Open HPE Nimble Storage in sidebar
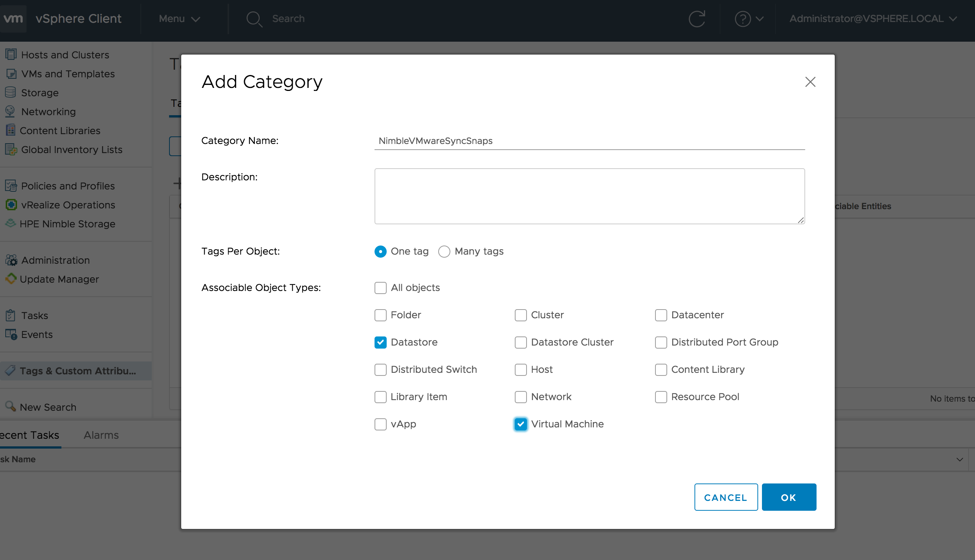Screen dimensions: 975x560 [x=67, y=224]
